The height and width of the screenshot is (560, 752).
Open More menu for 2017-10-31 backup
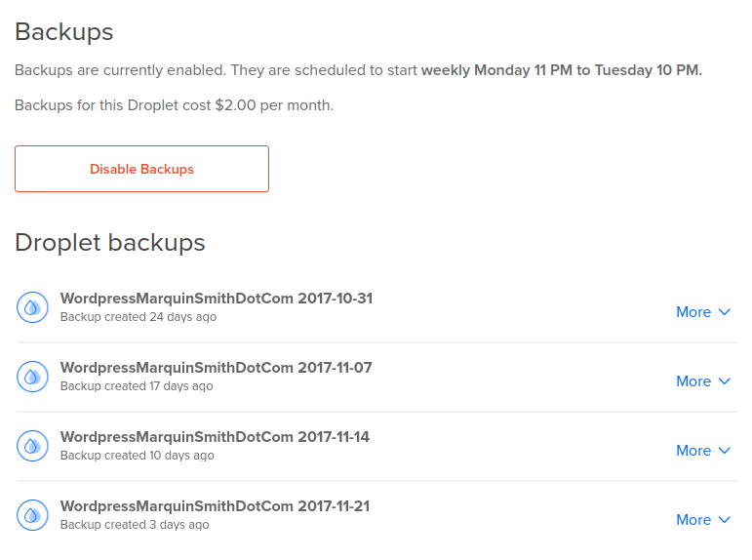pos(703,312)
